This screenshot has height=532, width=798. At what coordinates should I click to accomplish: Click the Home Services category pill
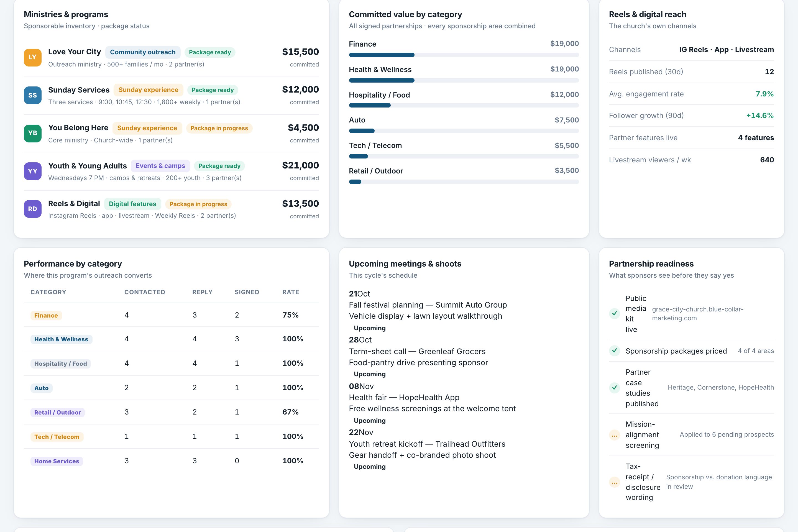pyautogui.click(x=57, y=461)
